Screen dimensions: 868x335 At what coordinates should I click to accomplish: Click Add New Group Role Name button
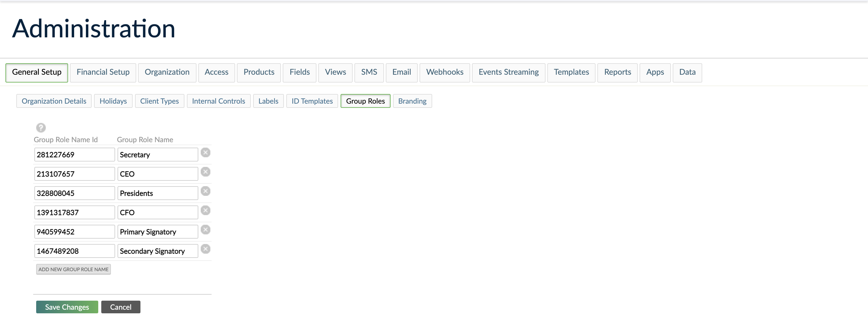coord(74,269)
